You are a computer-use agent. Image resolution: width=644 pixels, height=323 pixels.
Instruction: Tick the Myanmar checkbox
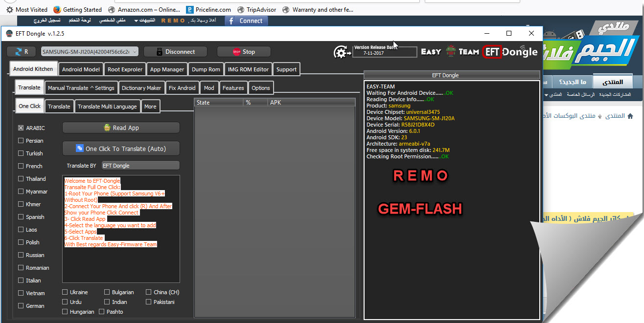point(21,192)
